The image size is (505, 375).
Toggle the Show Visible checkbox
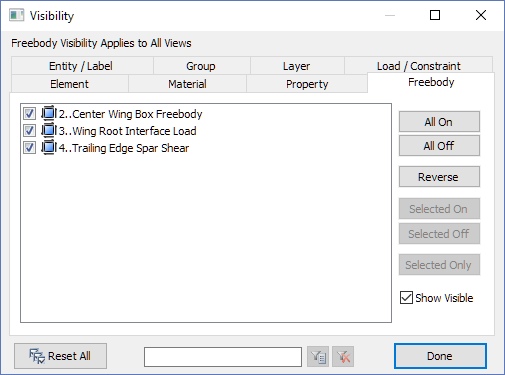[x=406, y=298]
